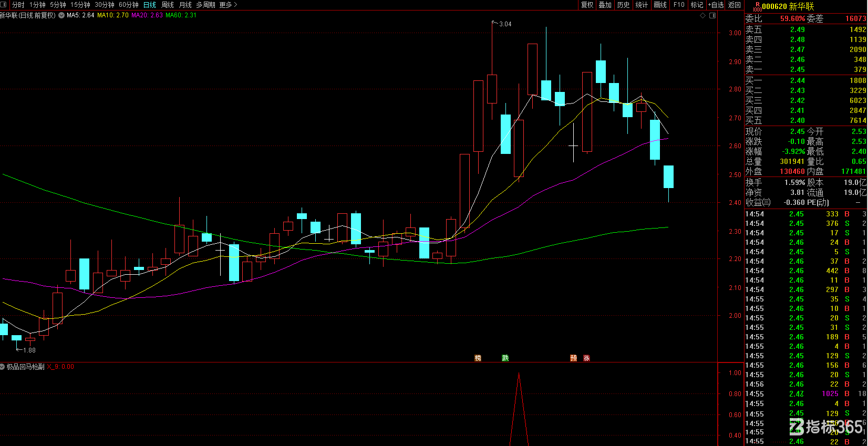Click the 榜 marker below the chart
This screenshot has height=446, width=868.
coord(478,358)
